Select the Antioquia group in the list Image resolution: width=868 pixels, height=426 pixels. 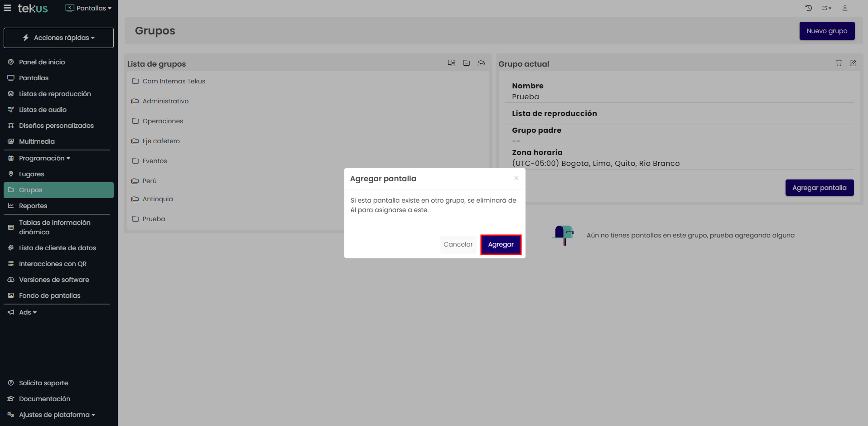[158, 199]
